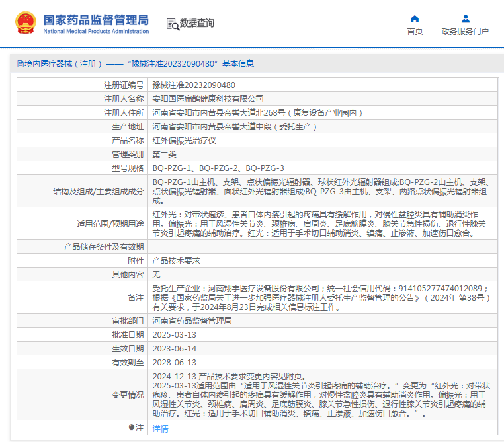Click production address 帝喾大道中段 value

235,126
